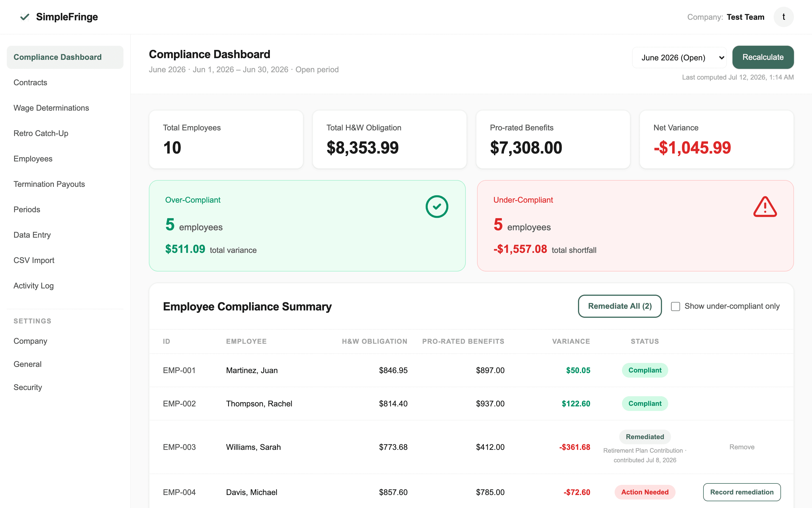Click Action Needed badge for Davis, Michael
Screen dimensions: 812x508
point(645,492)
